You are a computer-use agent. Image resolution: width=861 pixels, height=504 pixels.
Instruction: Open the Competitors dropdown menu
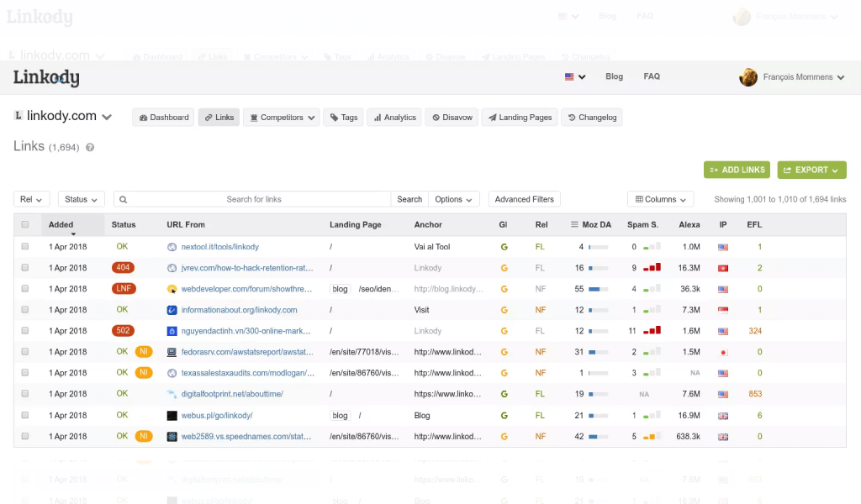[x=282, y=118]
